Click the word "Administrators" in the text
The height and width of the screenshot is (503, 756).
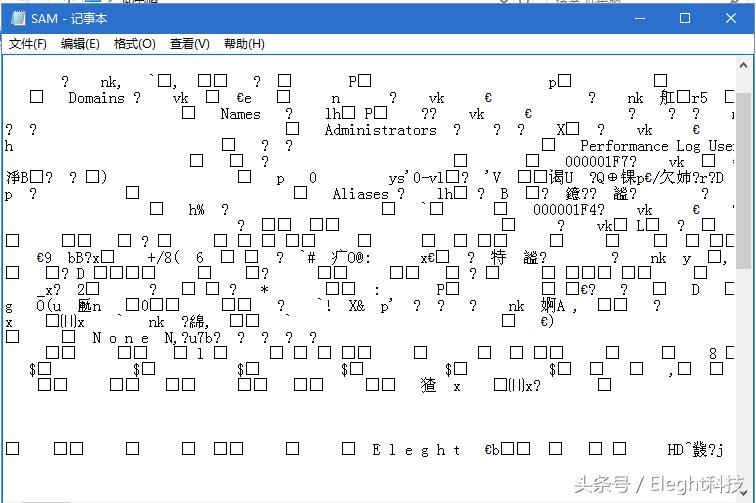pos(380,130)
